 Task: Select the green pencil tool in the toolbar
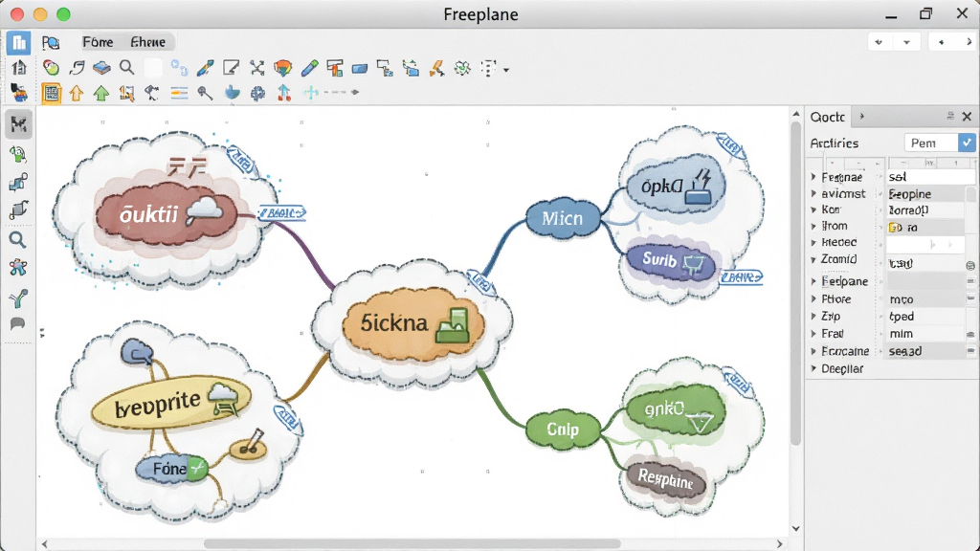click(309, 68)
